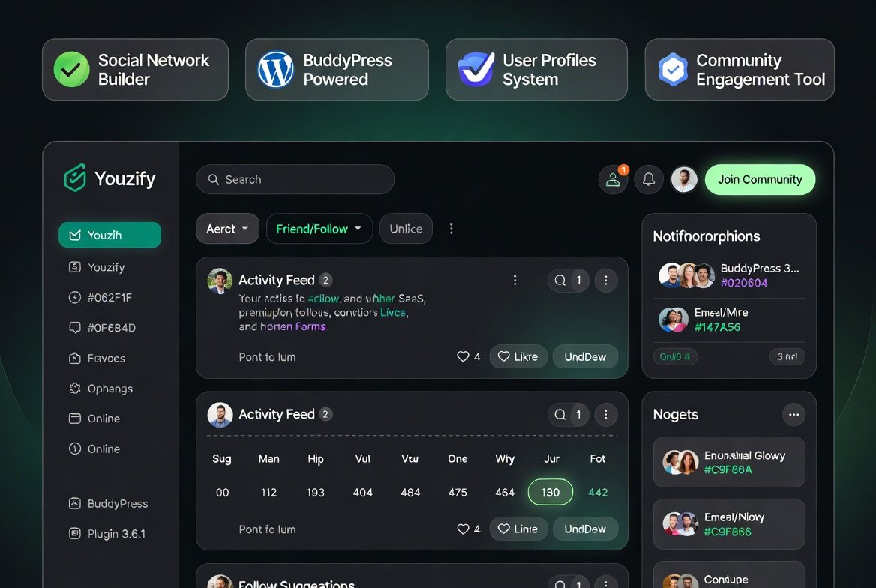Open first Activity Feed middle kebab menu

click(515, 280)
